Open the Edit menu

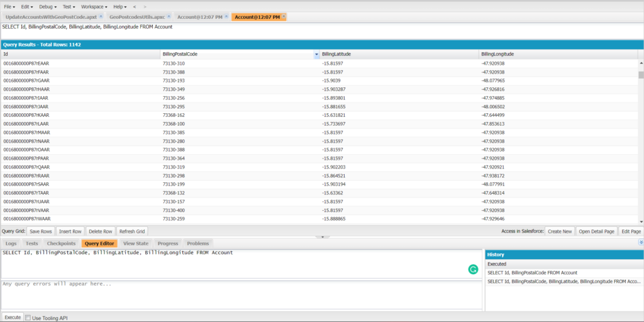point(26,7)
